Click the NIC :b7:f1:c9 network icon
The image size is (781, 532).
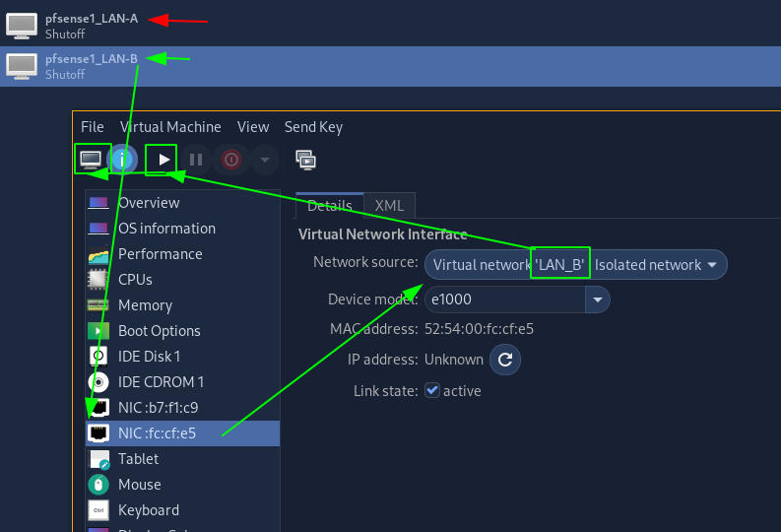tap(99, 408)
